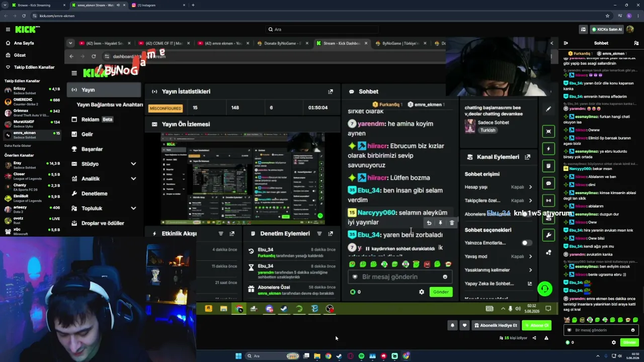Focus the chat Bir mesaj gönderin field
This screenshot has height=362, width=644.
coord(602,330)
